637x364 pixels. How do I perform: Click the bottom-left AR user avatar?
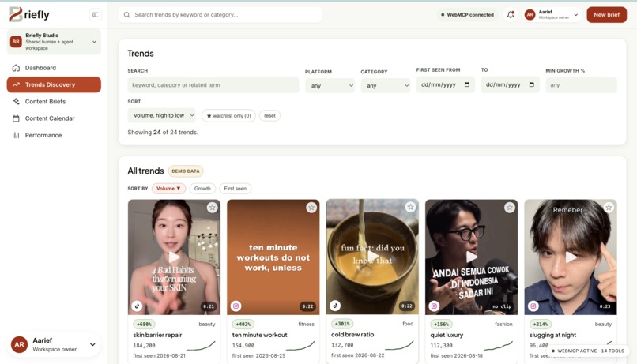19,344
